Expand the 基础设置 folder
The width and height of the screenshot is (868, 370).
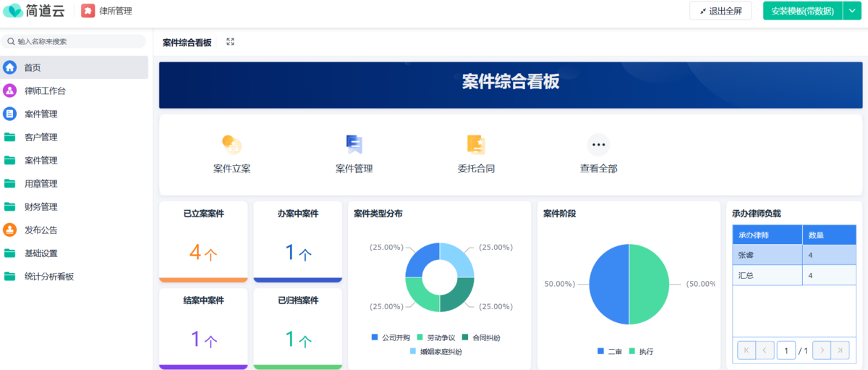coord(75,253)
